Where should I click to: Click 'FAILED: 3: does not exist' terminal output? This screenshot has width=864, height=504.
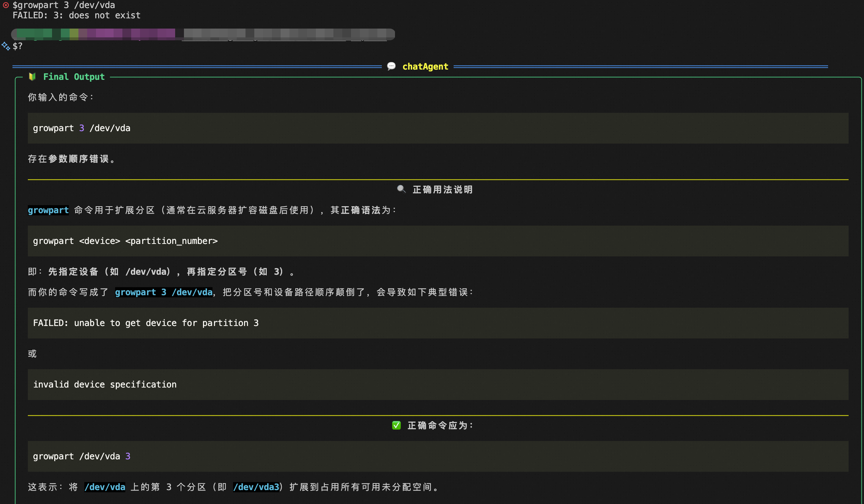point(77,15)
